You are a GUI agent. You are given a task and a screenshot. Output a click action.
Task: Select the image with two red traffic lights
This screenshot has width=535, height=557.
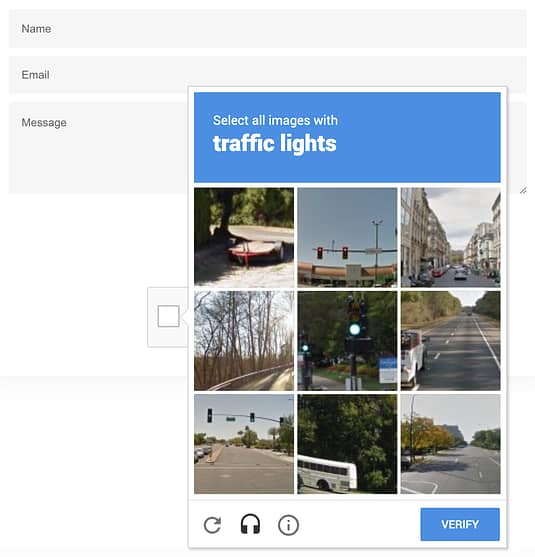347,237
